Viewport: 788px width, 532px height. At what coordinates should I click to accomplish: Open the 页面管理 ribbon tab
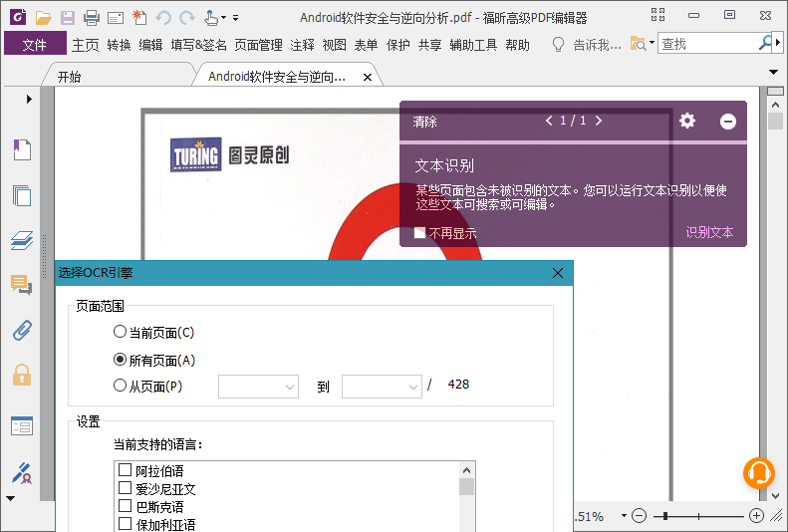tap(258, 45)
